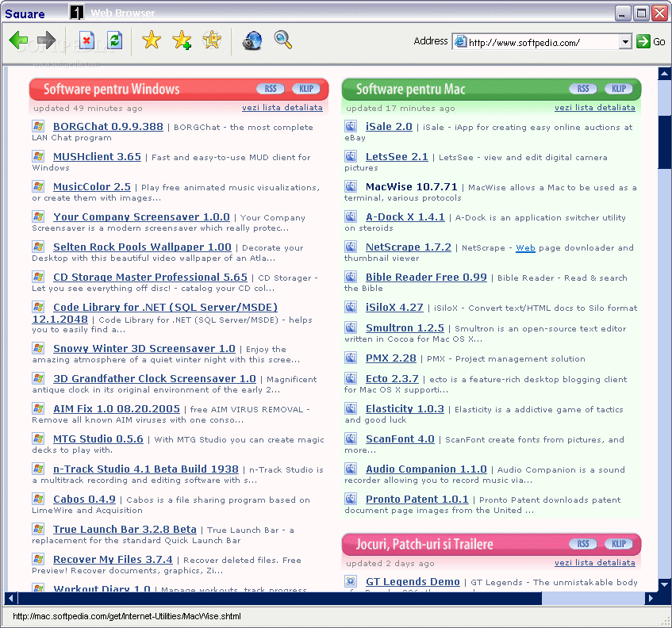Image resolution: width=672 pixels, height=628 pixels.
Task: Click the green Back arrow
Action: (x=18, y=40)
